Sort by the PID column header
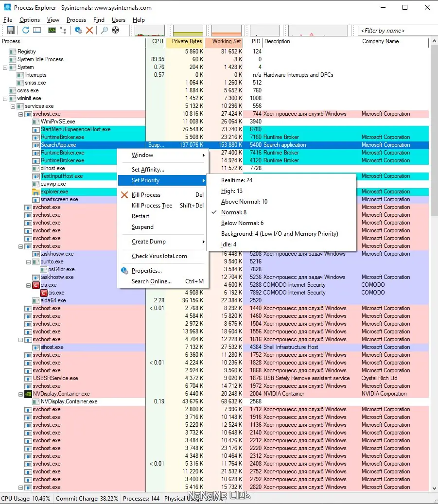This screenshot has height=504, width=438. pyautogui.click(x=254, y=41)
